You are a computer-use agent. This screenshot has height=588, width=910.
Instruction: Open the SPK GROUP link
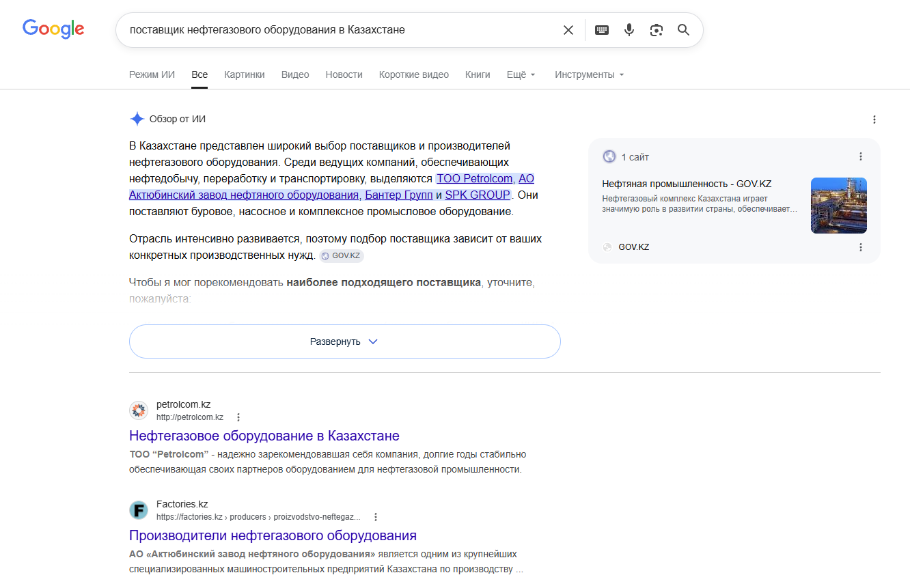click(478, 195)
